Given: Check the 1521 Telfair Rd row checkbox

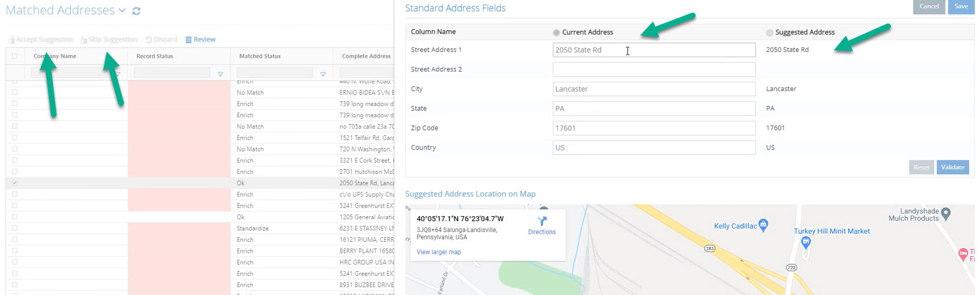Looking at the screenshot, I should point(15,137).
